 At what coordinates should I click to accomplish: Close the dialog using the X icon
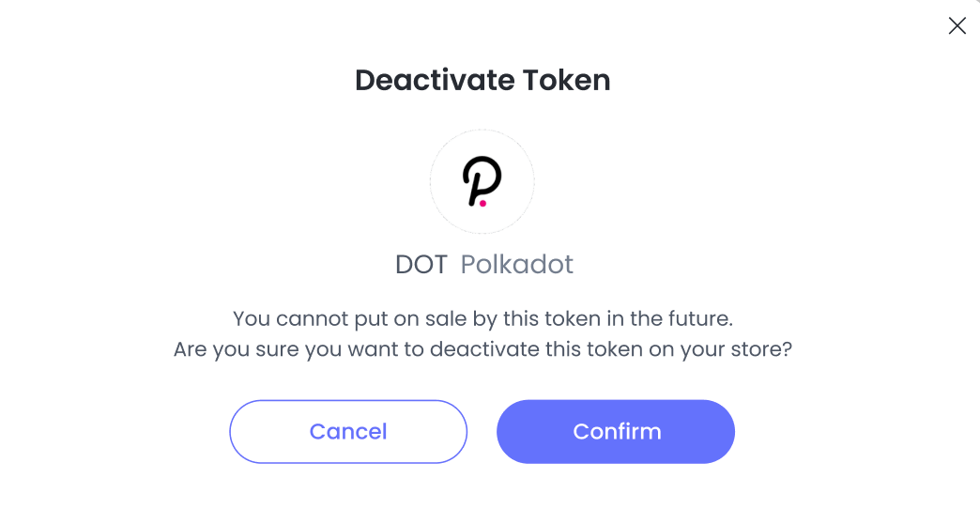tap(957, 25)
